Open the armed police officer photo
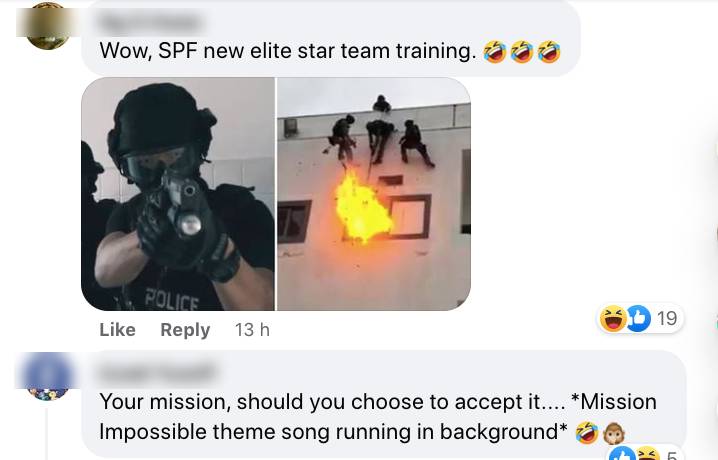Screen dimensions: 718x460 pos(178,194)
